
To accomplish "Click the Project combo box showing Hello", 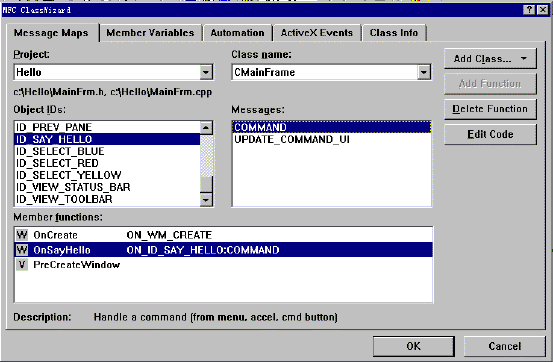I will point(113,72).
